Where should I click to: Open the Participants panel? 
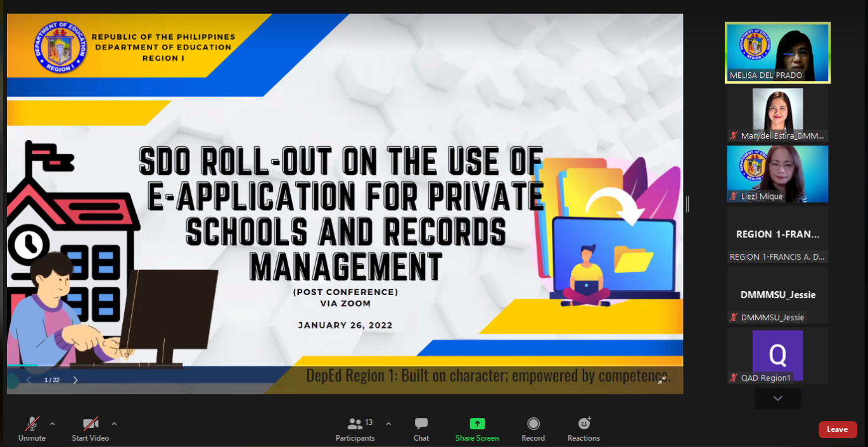[355, 429]
